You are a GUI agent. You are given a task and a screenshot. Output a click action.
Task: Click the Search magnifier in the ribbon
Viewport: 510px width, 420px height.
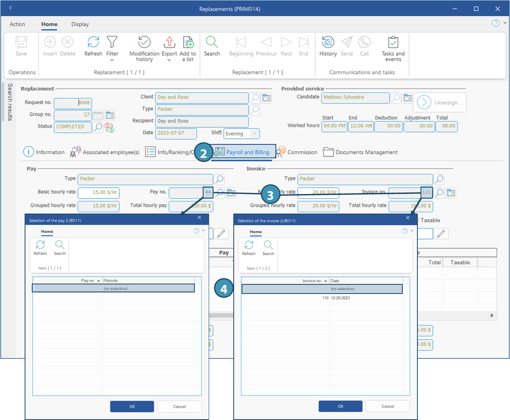pyautogui.click(x=212, y=42)
